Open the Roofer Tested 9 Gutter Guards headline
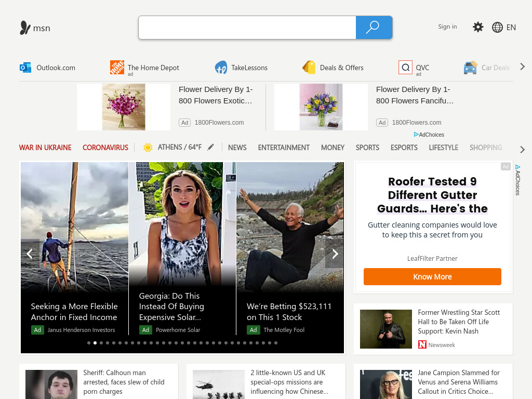The image size is (532, 399). pos(432,195)
